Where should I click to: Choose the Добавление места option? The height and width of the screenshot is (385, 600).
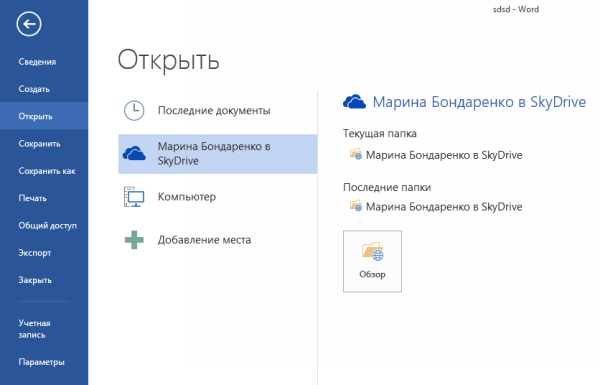click(204, 240)
